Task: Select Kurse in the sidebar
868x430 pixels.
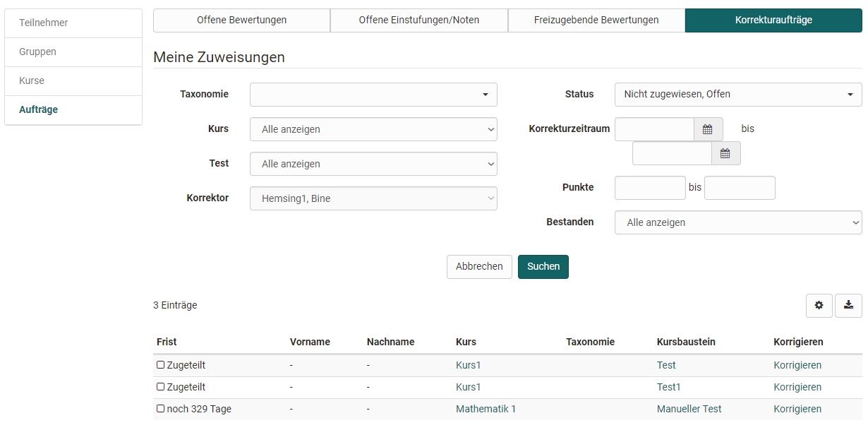Action: [x=32, y=80]
